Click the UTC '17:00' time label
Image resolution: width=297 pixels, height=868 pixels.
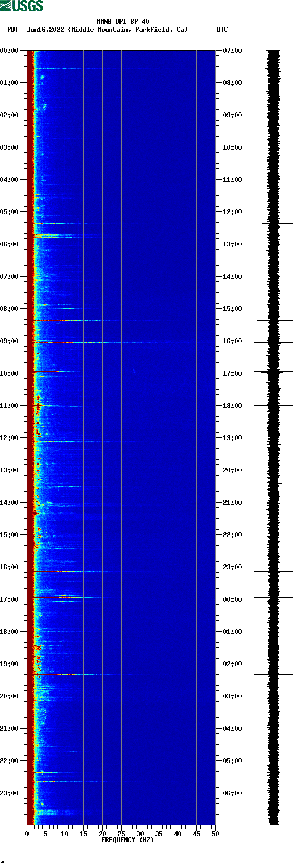coord(232,373)
